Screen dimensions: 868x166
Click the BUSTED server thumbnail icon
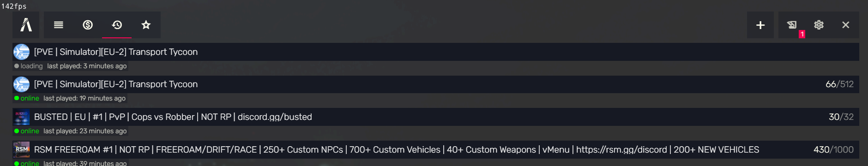(x=21, y=117)
